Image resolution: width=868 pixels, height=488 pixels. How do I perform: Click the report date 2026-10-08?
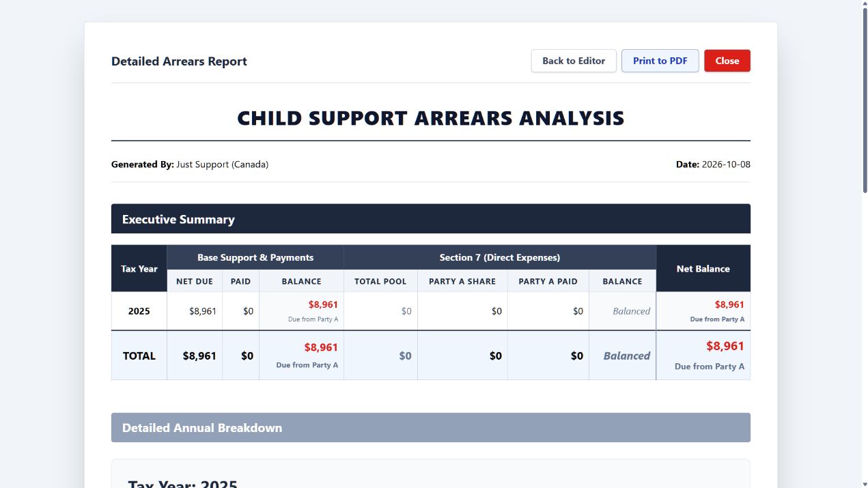[726, 164]
